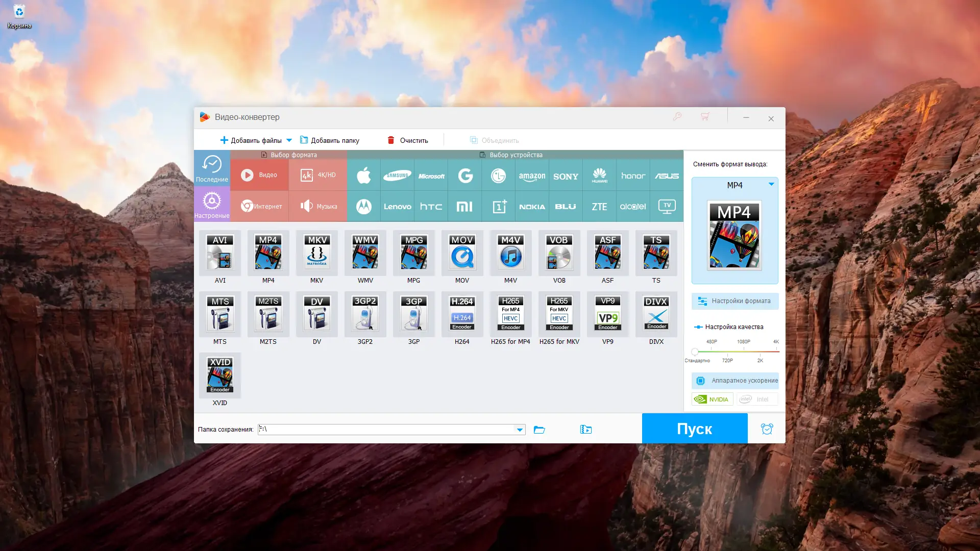Pick the Samsung device category

click(397, 176)
